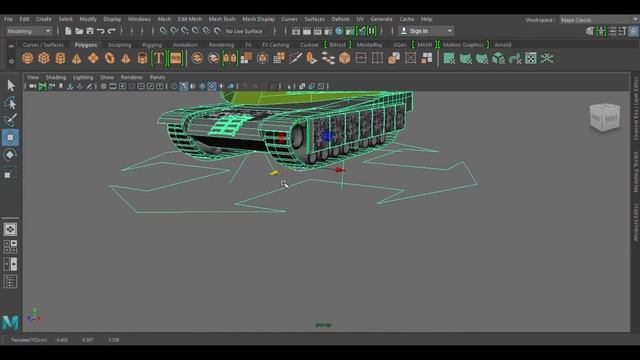Switch to single pane layout
Viewport: 640px width, 360px height.
pos(10,229)
